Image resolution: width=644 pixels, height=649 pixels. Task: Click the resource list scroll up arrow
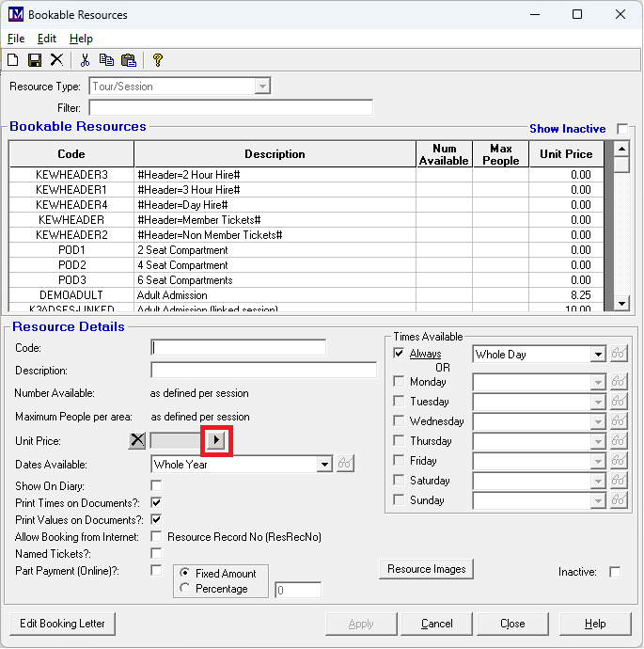click(621, 149)
